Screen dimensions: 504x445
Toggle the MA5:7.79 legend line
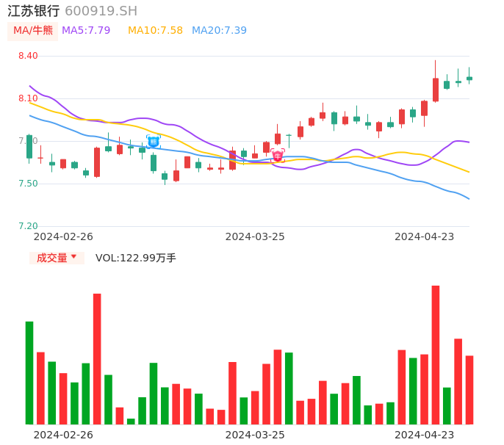tap(86, 30)
